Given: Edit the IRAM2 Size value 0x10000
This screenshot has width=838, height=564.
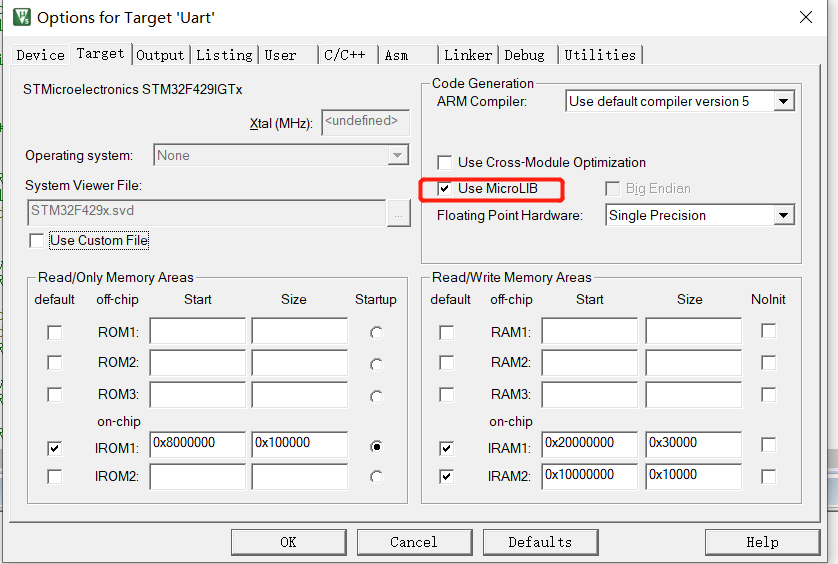Looking at the screenshot, I should pos(694,476).
